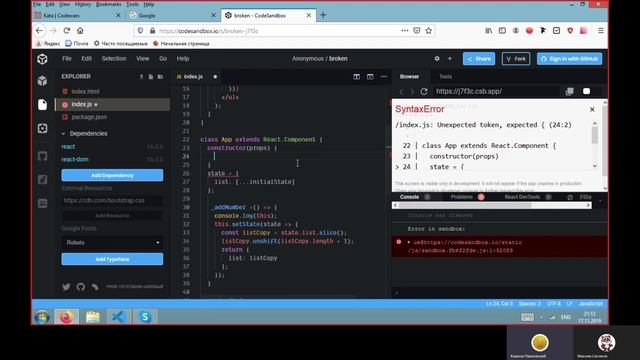
Task: Click the Fork button
Action: (516, 59)
